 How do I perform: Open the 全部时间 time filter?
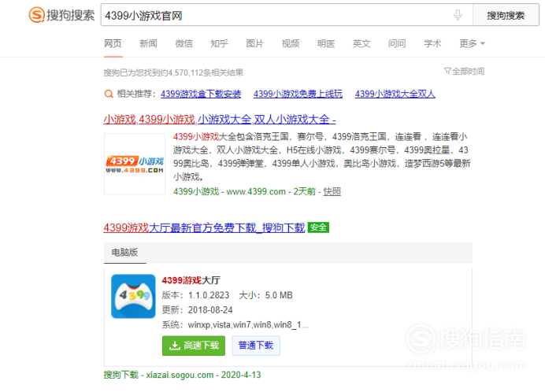pyautogui.click(x=465, y=72)
